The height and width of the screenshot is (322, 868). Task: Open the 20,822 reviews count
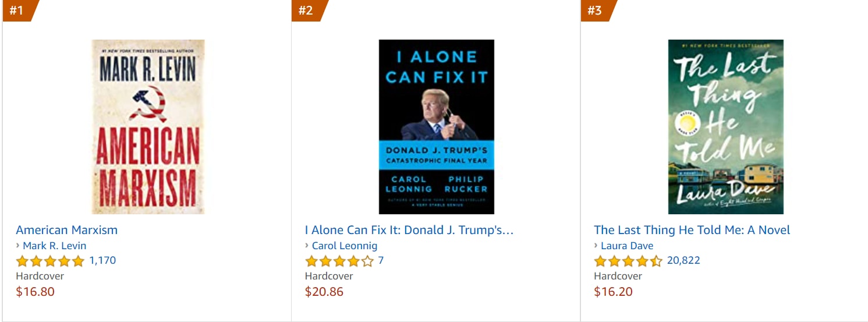click(683, 261)
